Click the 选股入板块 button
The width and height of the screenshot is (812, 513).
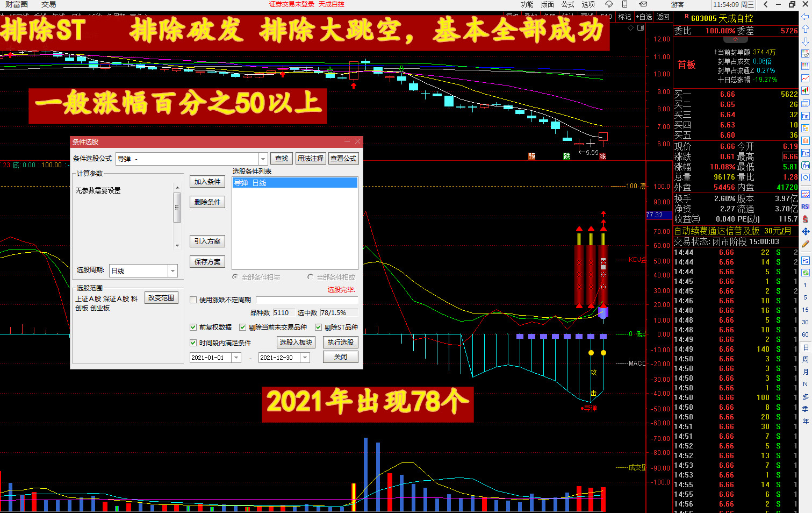point(296,342)
